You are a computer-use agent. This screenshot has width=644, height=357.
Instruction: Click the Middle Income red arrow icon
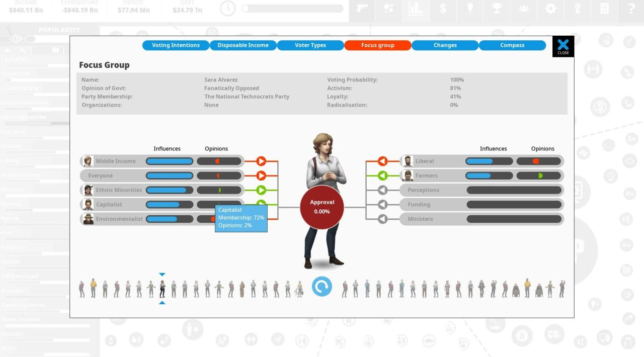(261, 161)
